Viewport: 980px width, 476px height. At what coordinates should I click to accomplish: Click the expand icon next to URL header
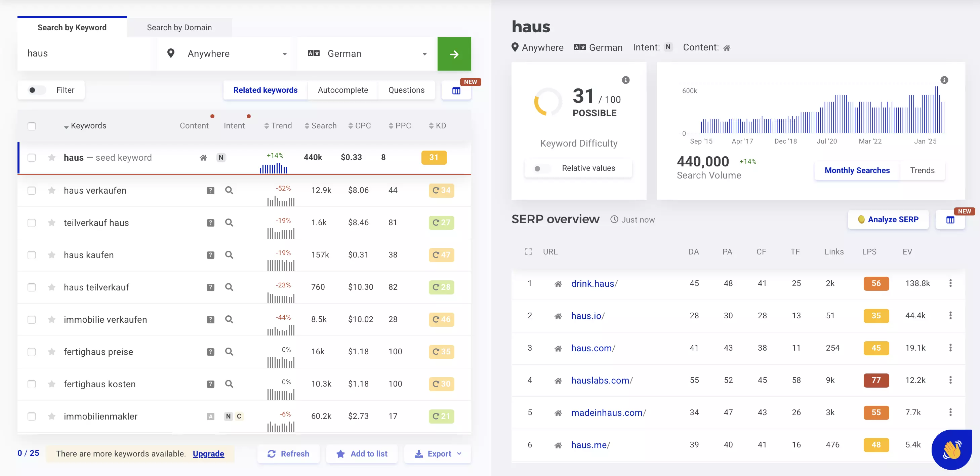528,251
